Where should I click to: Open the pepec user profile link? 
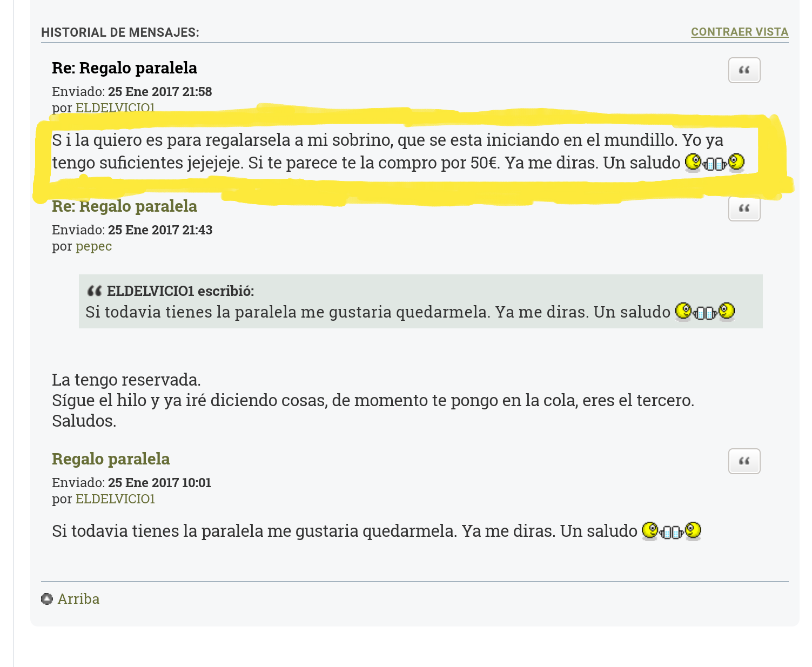(x=93, y=246)
